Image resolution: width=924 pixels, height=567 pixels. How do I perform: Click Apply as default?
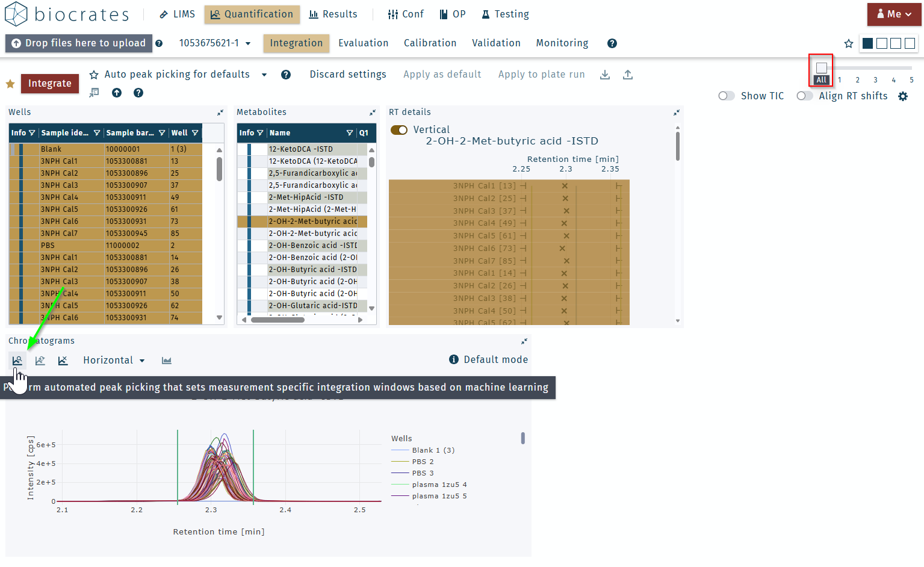[442, 75]
